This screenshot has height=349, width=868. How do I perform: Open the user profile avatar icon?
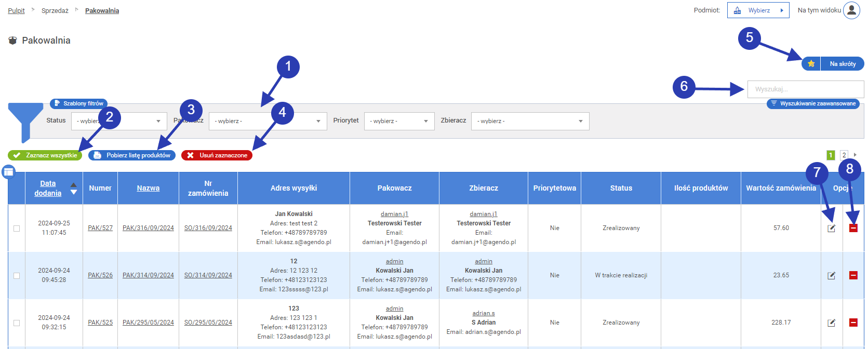pos(851,10)
